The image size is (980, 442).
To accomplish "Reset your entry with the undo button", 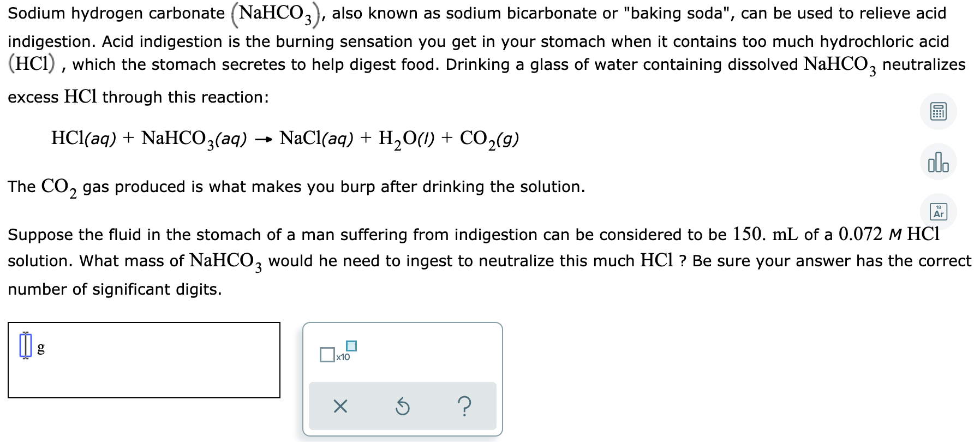I will 403,406.
